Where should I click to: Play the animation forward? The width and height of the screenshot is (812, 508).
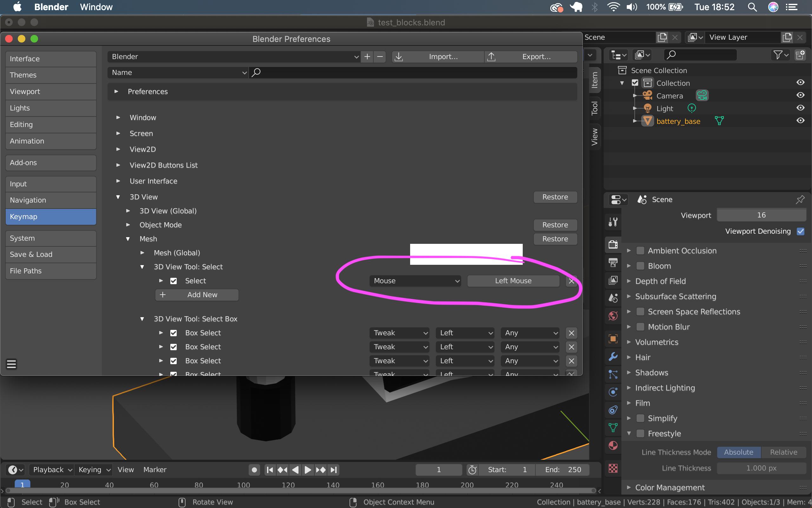point(308,470)
